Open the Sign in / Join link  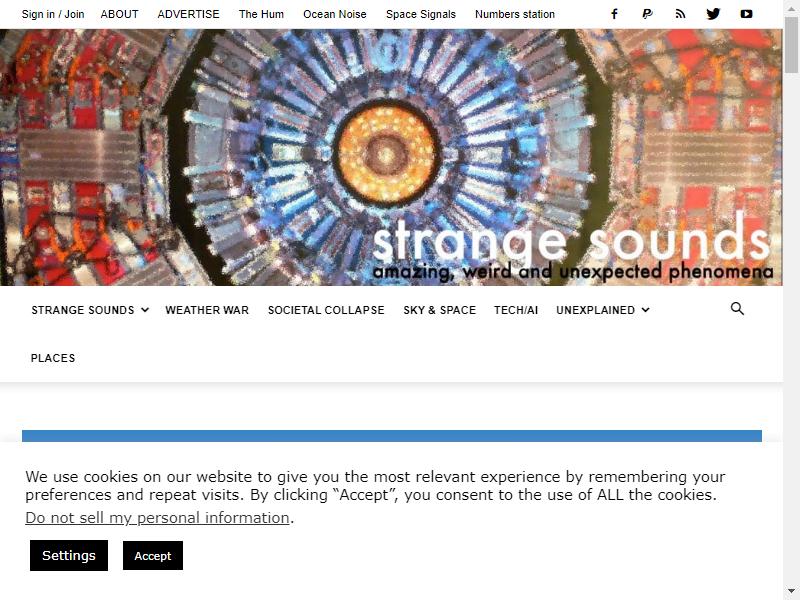click(53, 14)
